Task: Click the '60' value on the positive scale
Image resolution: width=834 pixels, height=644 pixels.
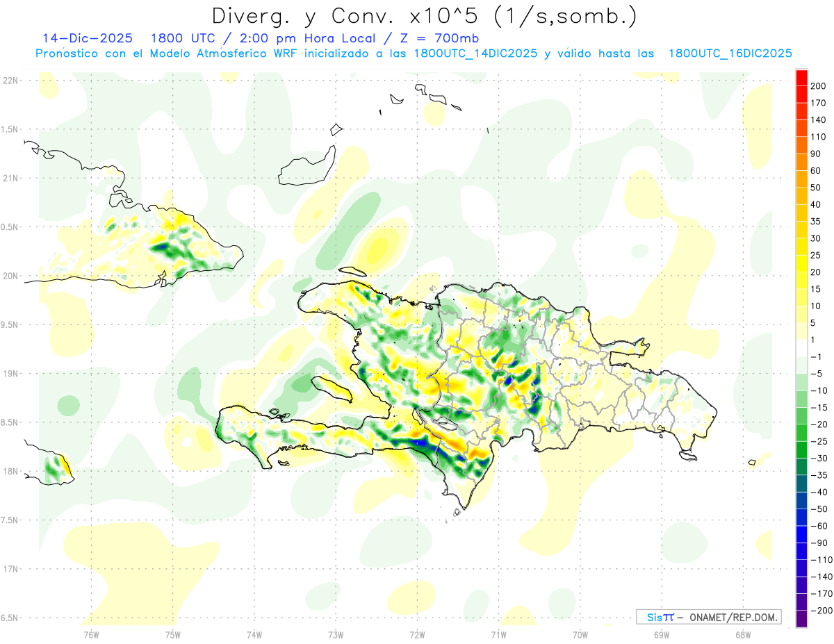Action: pos(816,171)
